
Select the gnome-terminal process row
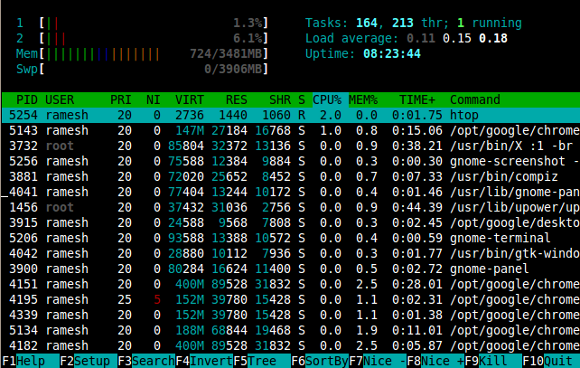pyautogui.click(x=291, y=238)
